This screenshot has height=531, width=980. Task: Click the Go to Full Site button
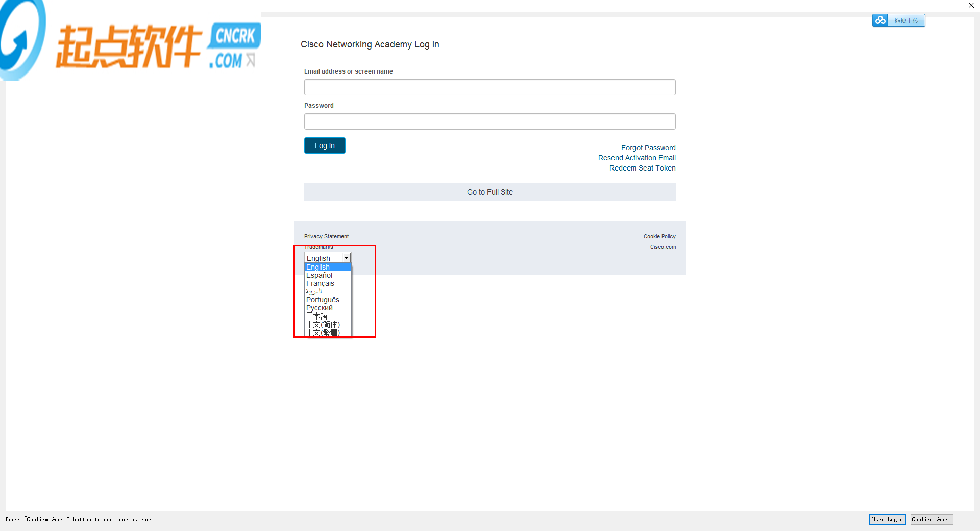pyautogui.click(x=489, y=192)
